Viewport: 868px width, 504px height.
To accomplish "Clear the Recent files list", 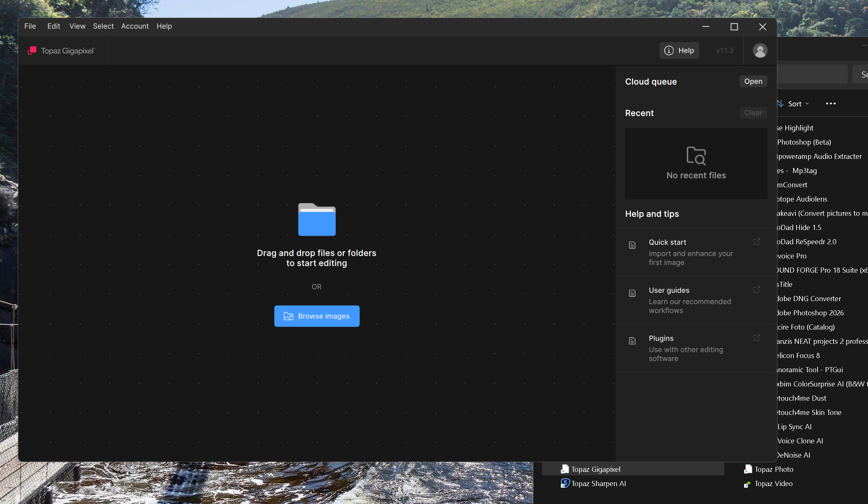I will pyautogui.click(x=753, y=113).
